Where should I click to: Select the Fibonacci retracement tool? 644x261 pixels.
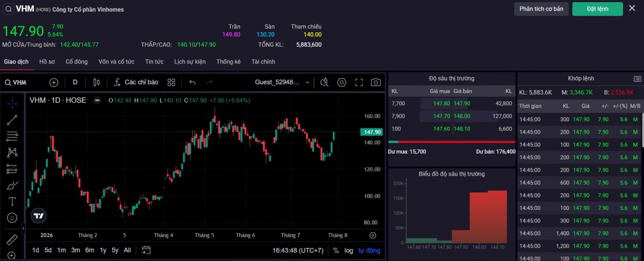pos(12,136)
